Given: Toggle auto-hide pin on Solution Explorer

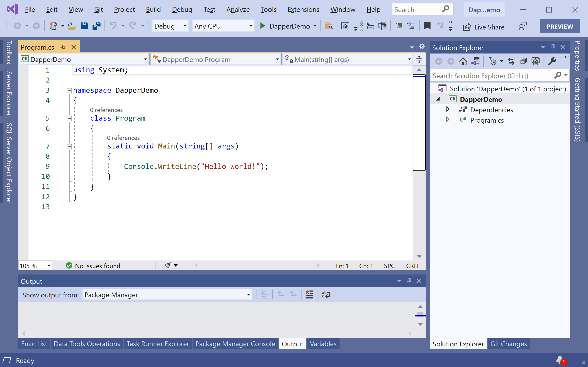Looking at the screenshot, I should point(553,47).
